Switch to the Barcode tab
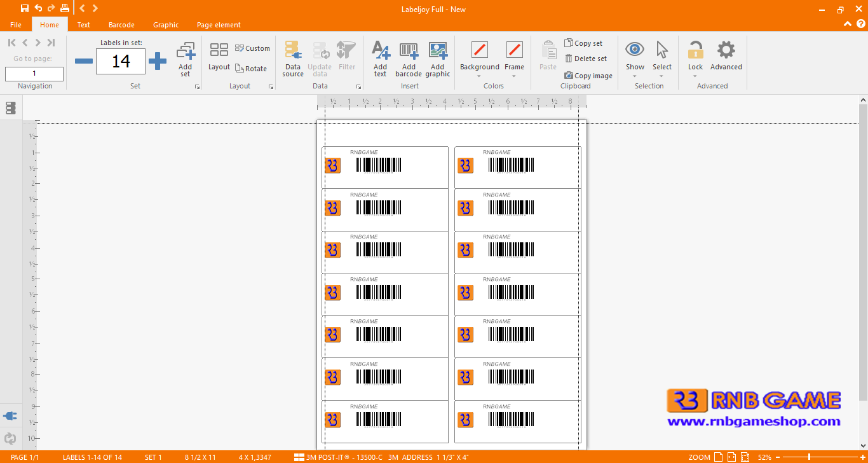This screenshot has width=868, height=463. pos(121,25)
